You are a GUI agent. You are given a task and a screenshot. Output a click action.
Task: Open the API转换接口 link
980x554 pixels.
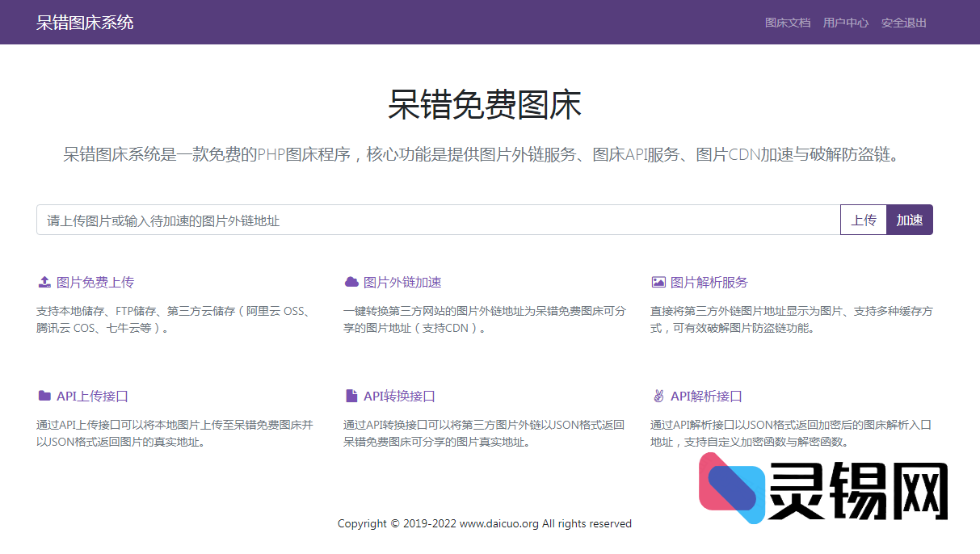pos(400,395)
